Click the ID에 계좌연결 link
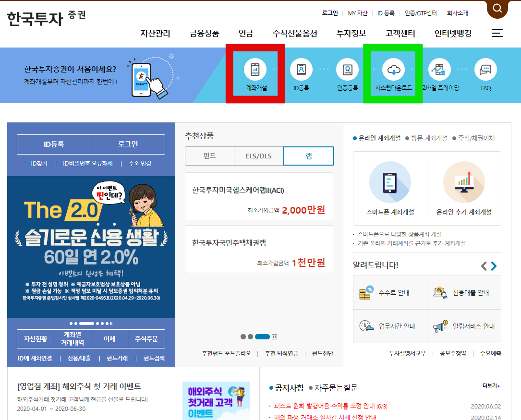 (35, 358)
